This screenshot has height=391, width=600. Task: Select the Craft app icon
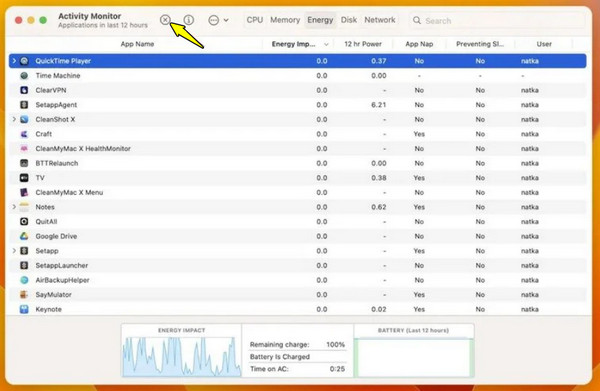(24, 134)
